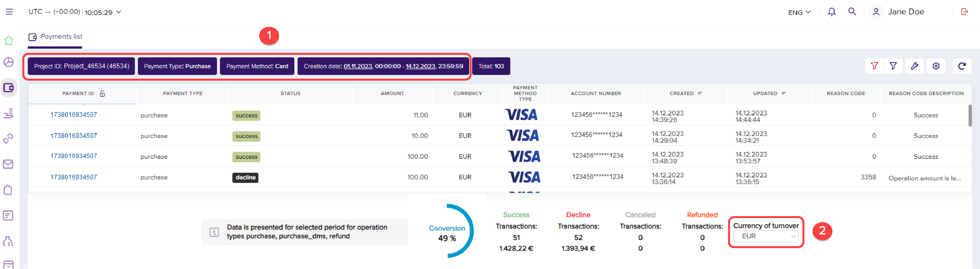Switch to the Payments list tab
The width and height of the screenshot is (980, 269).
[x=56, y=36]
